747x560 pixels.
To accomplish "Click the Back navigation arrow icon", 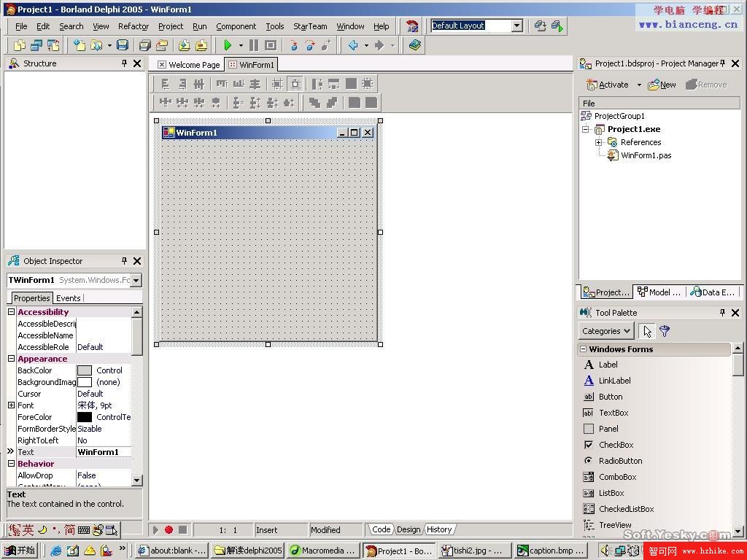I will 354,45.
